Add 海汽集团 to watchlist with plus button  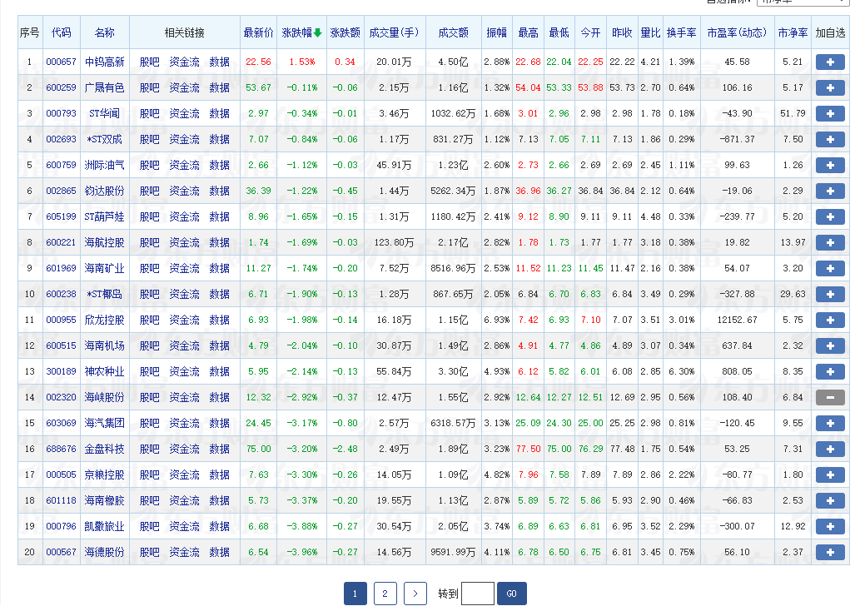(x=830, y=424)
